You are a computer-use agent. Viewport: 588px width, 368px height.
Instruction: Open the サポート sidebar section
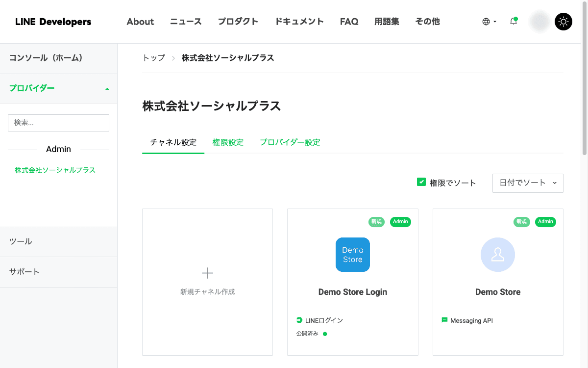pyautogui.click(x=58, y=272)
